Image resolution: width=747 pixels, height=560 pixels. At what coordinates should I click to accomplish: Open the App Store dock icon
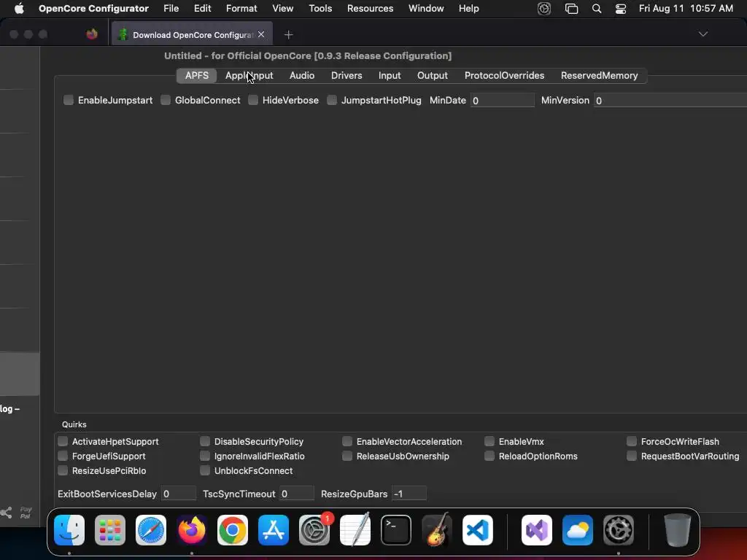click(274, 530)
